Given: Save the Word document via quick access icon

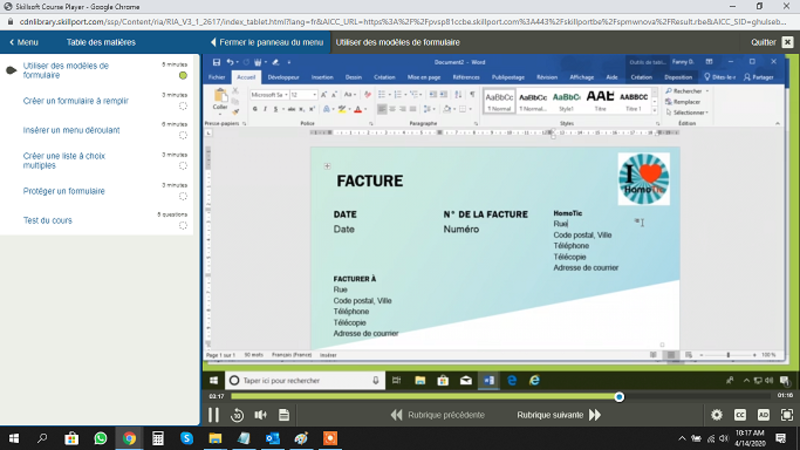Looking at the screenshot, I should pos(216,62).
